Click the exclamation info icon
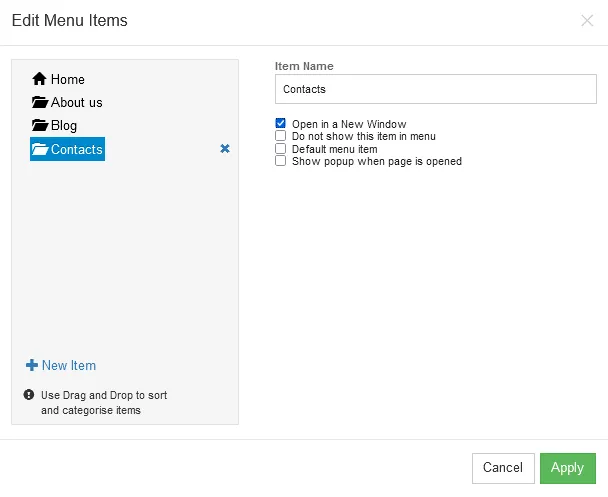Screen dimensions: 608x497 [29, 395]
